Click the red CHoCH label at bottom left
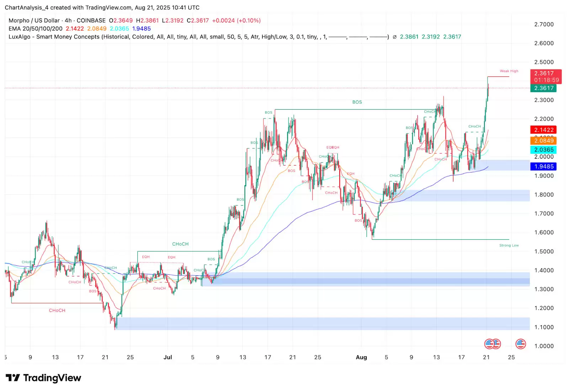This screenshot has height=392, width=569. (57, 311)
